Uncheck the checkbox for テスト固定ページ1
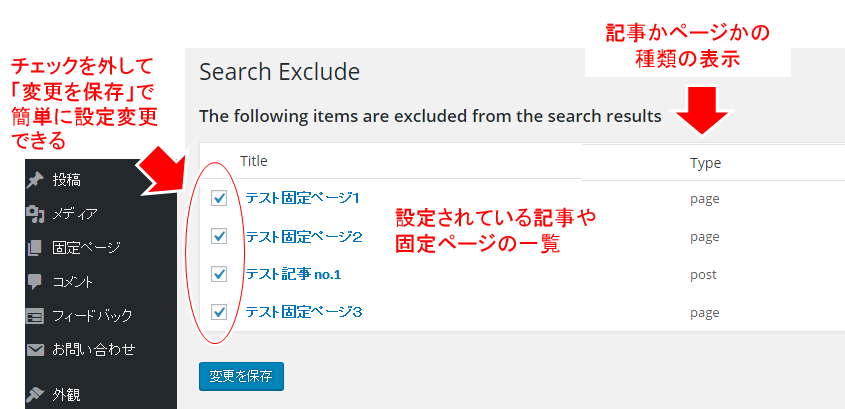Image resolution: width=845 pixels, height=409 pixels. (219, 198)
